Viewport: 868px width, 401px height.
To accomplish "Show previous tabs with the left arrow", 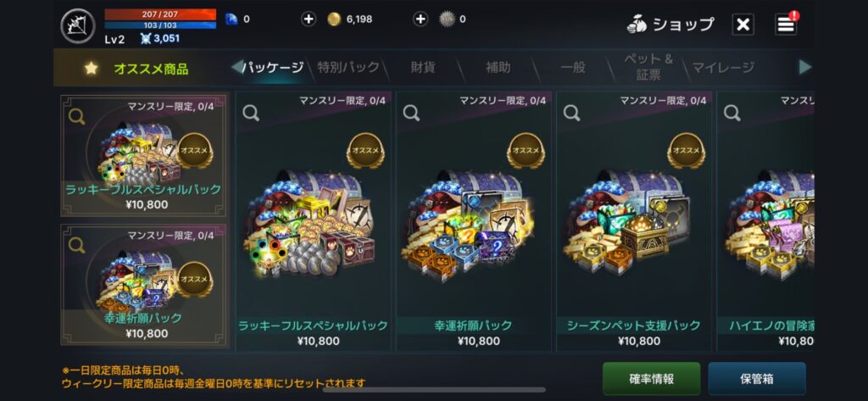I will pos(236,67).
